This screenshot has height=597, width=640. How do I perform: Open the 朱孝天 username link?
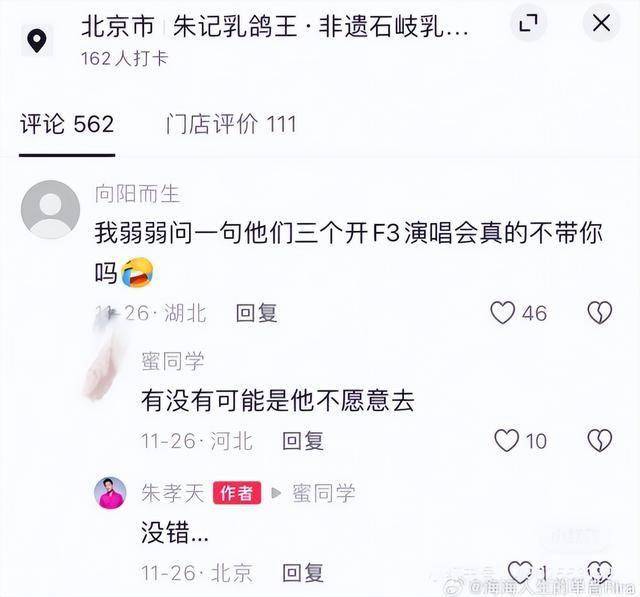coord(173,493)
